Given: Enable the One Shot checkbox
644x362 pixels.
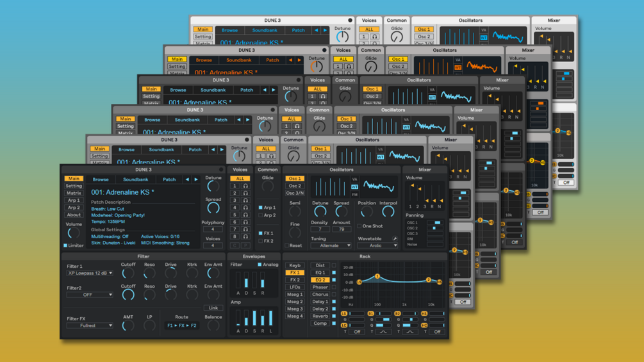Looking at the screenshot, I should point(359,226).
